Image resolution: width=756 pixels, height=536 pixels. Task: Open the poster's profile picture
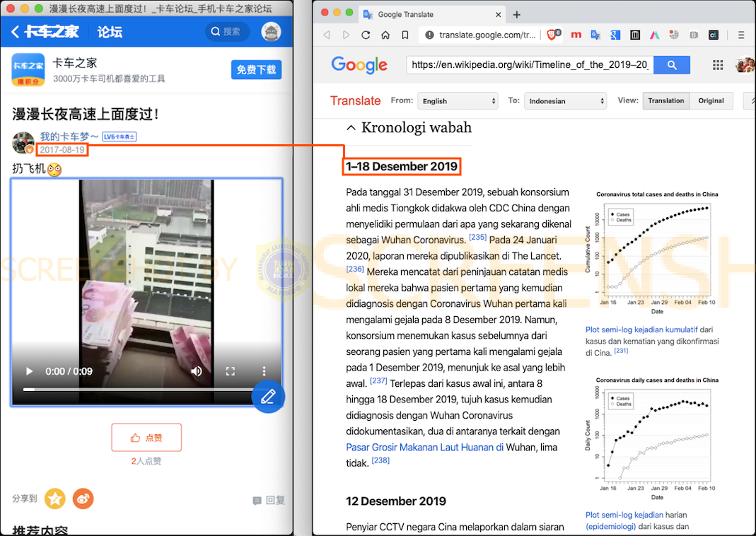(23, 143)
